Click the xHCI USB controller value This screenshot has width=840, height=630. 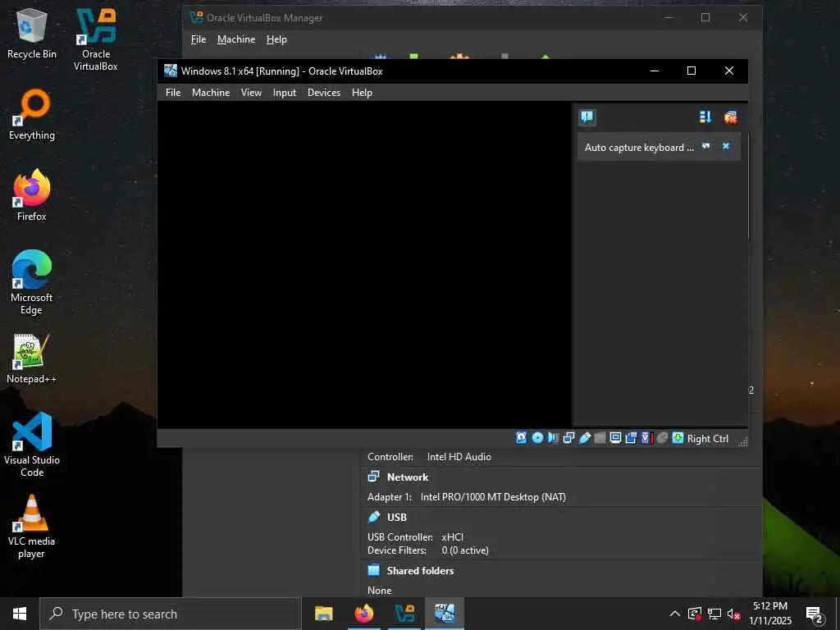tap(453, 537)
